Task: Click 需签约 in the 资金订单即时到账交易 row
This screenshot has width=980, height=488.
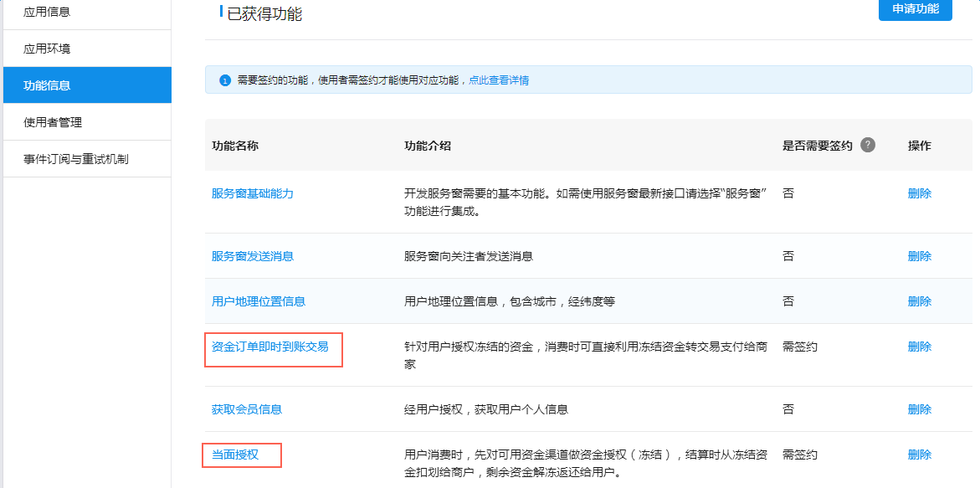Action: [x=799, y=347]
